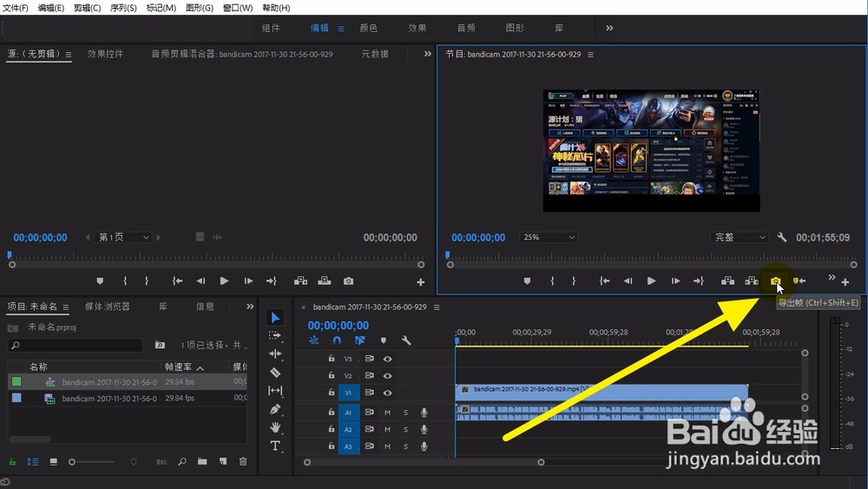Screen dimensions: 868x489
Task: Click timeline horizontal zoom scrollbar
Action: (424, 462)
